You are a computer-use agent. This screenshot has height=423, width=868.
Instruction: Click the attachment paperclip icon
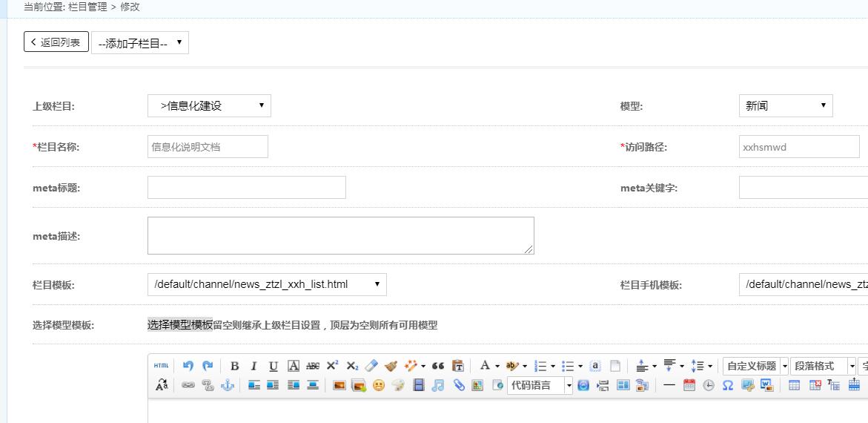(458, 384)
